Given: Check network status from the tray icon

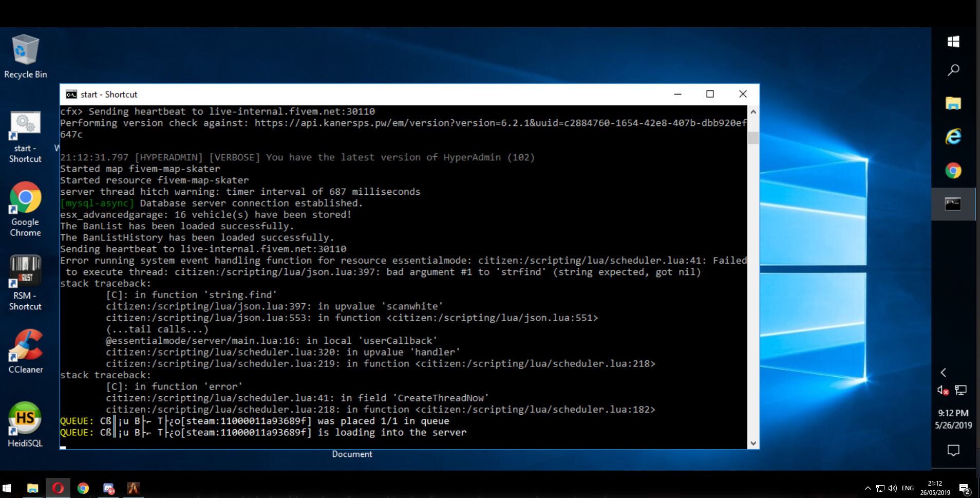Looking at the screenshot, I should [880, 488].
